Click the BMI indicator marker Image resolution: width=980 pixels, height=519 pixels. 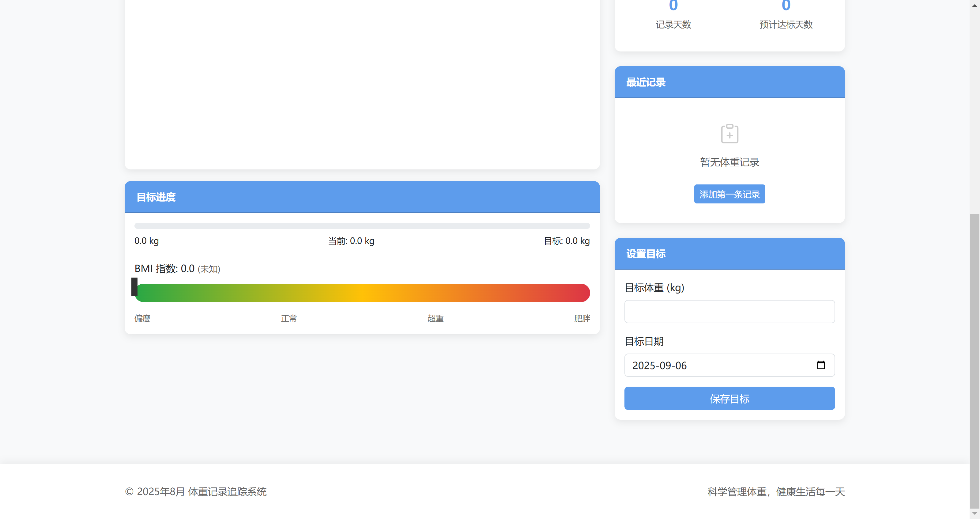click(x=134, y=286)
